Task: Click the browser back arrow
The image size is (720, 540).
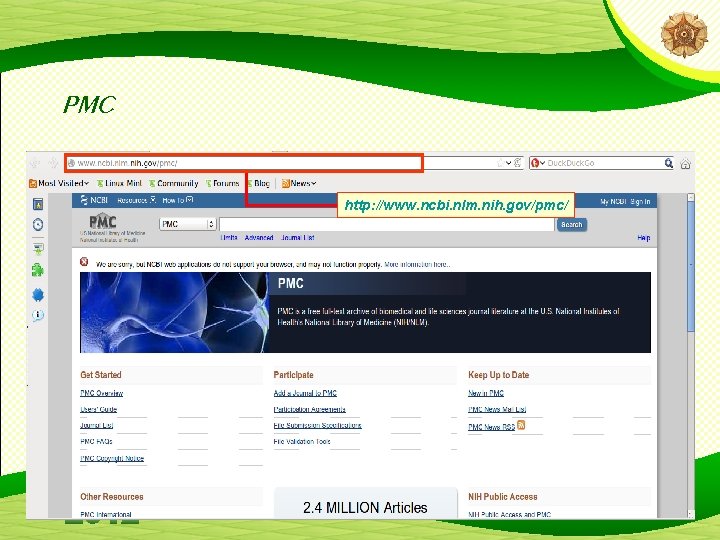Action: pyautogui.click(x=35, y=163)
